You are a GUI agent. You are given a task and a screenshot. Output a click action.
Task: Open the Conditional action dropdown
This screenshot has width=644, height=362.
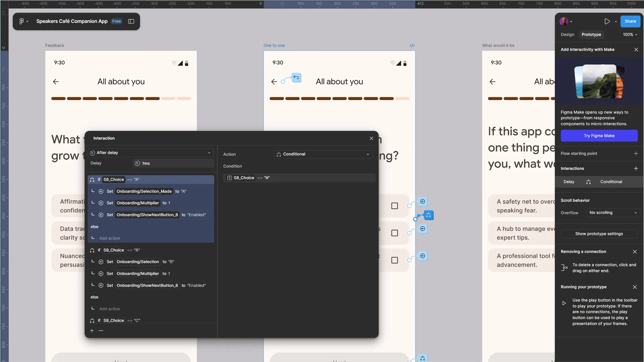click(x=323, y=154)
